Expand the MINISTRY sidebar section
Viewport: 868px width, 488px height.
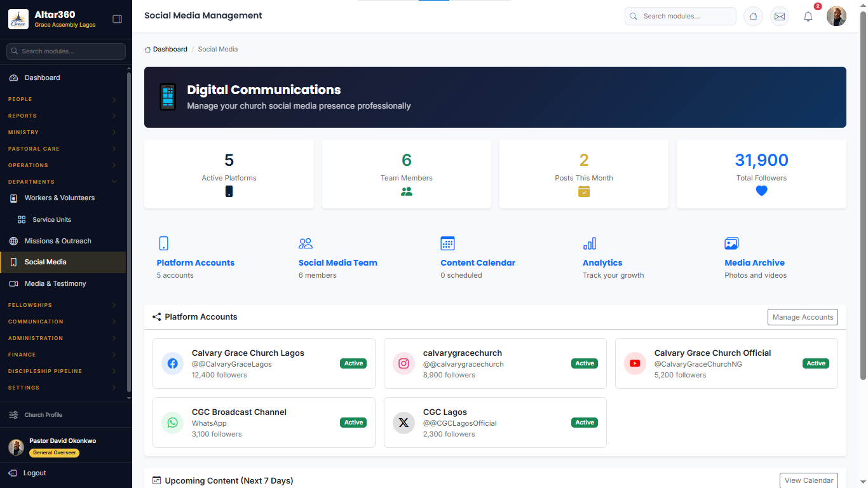point(63,132)
